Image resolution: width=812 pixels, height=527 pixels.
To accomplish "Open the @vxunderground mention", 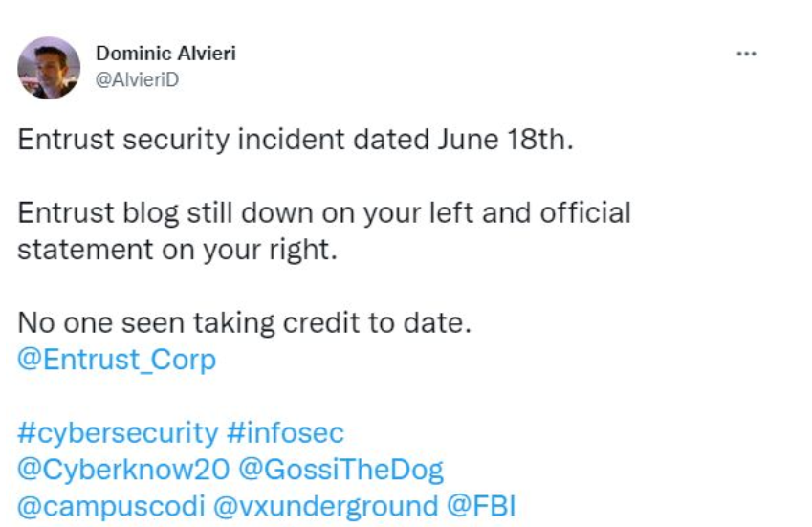I will [326, 506].
